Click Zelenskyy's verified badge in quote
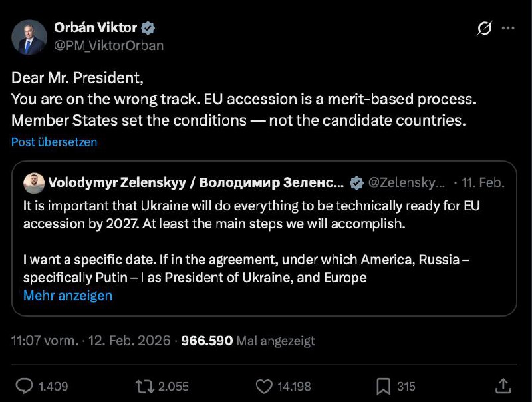 (x=357, y=182)
